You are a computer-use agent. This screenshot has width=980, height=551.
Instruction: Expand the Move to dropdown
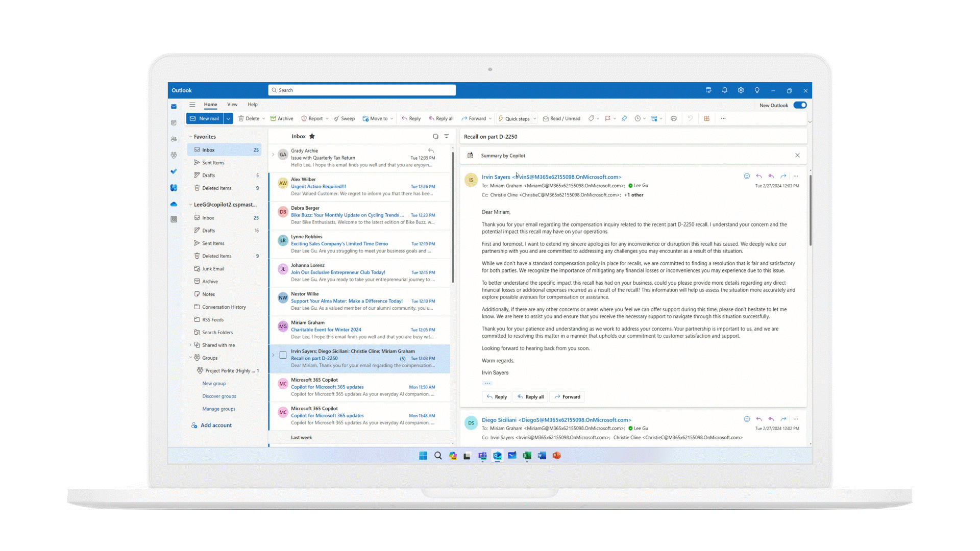click(x=393, y=118)
